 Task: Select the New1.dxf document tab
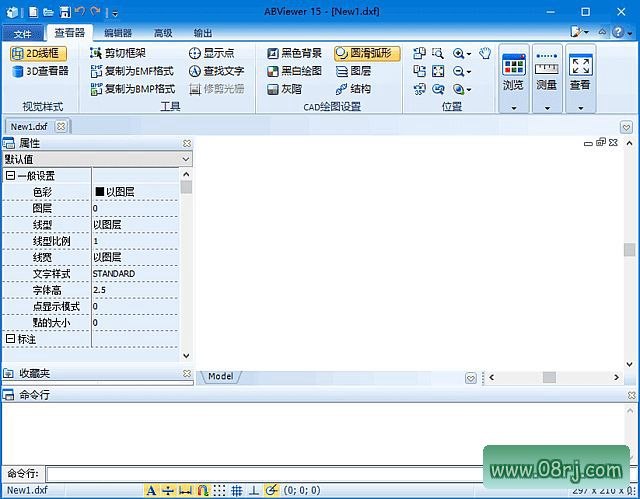click(x=29, y=126)
